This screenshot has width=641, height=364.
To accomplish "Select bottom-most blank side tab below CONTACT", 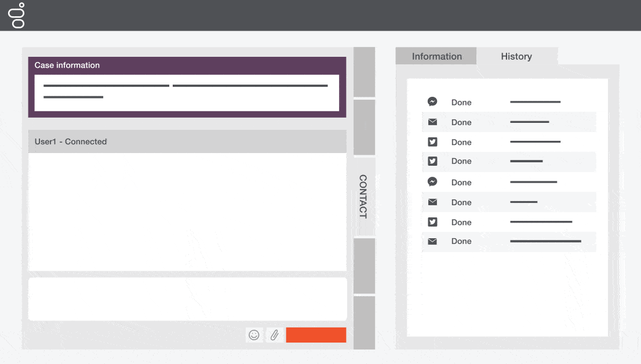I will 364,323.
